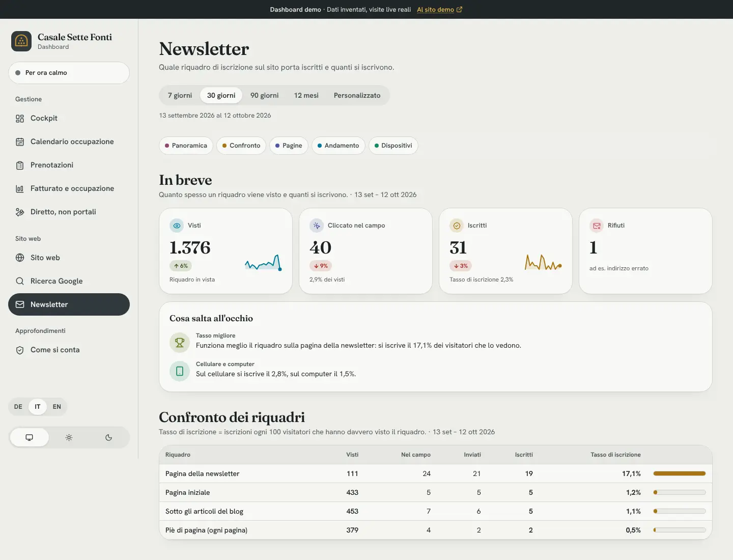Screen dimensions: 733x560
Task: Switch dashboard language to DE
Action: 18,407
